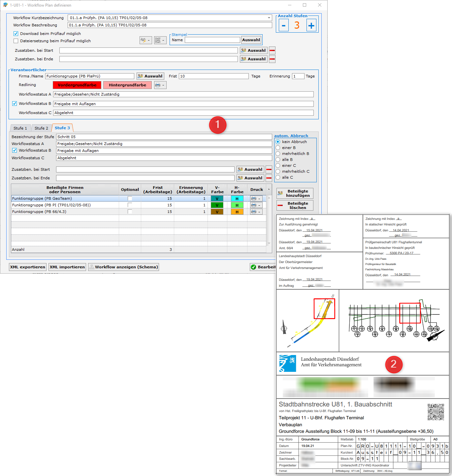
Task: Expand table columns arrow next to Druck
Action: coord(269,190)
